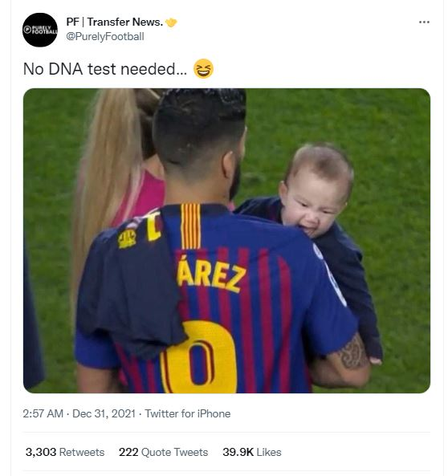Click the No DNA test needed text

coord(105,69)
